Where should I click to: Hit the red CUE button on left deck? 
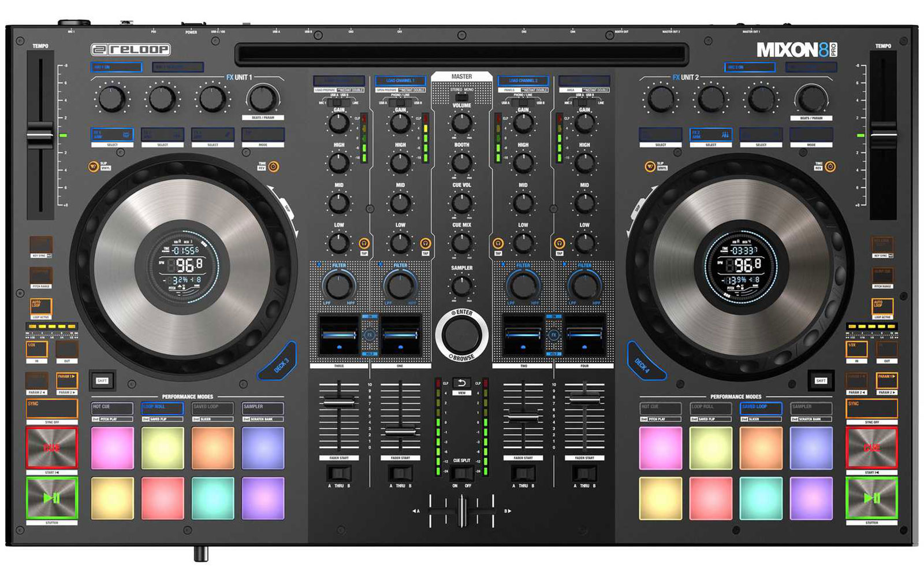tap(52, 448)
